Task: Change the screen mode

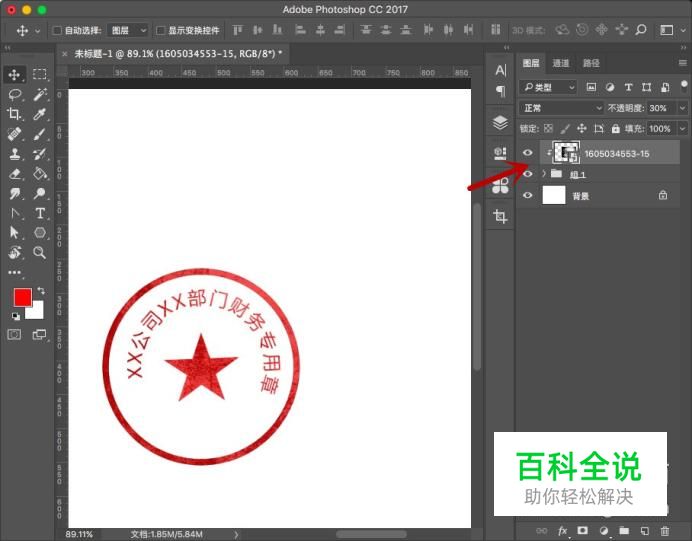Action: click(39, 334)
